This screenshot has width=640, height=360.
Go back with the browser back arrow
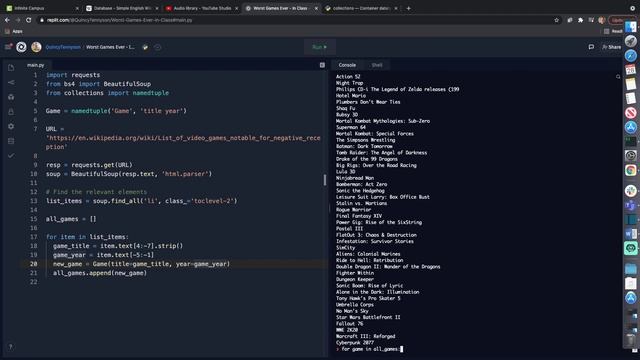click(7, 20)
